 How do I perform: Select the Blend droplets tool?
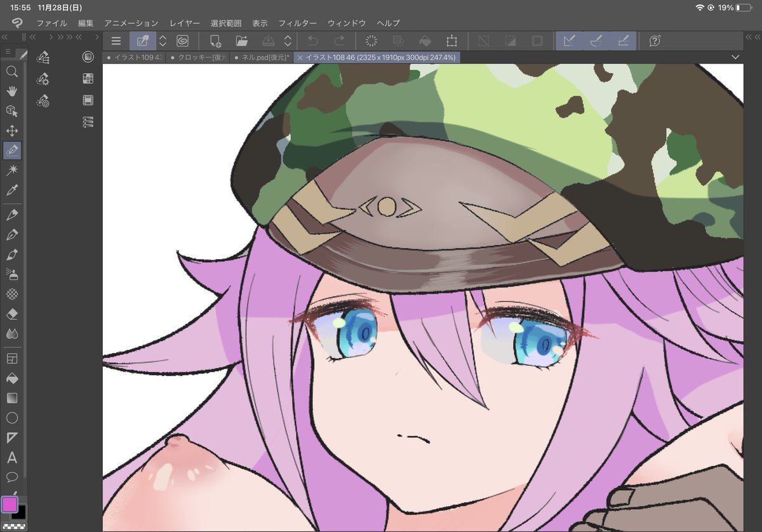point(12,333)
